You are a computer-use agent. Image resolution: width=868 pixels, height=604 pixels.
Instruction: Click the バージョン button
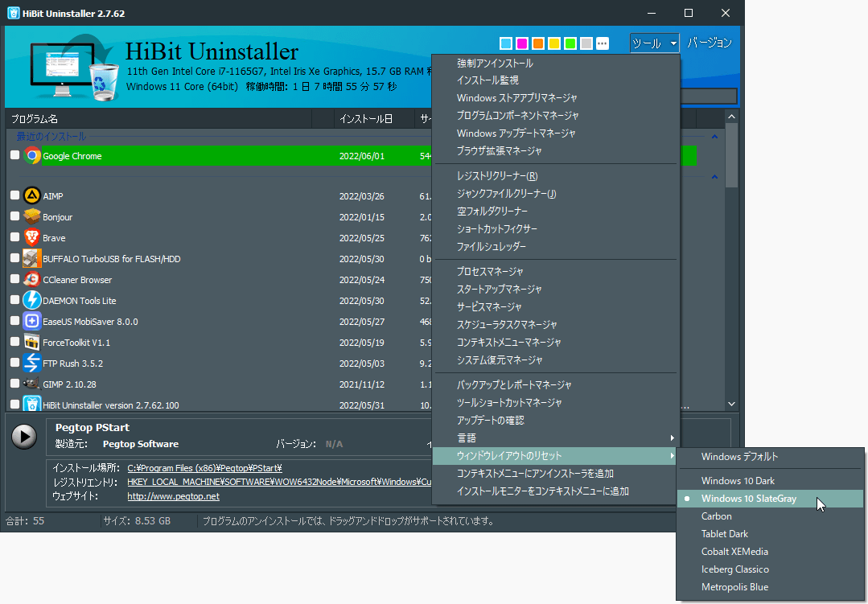point(710,43)
